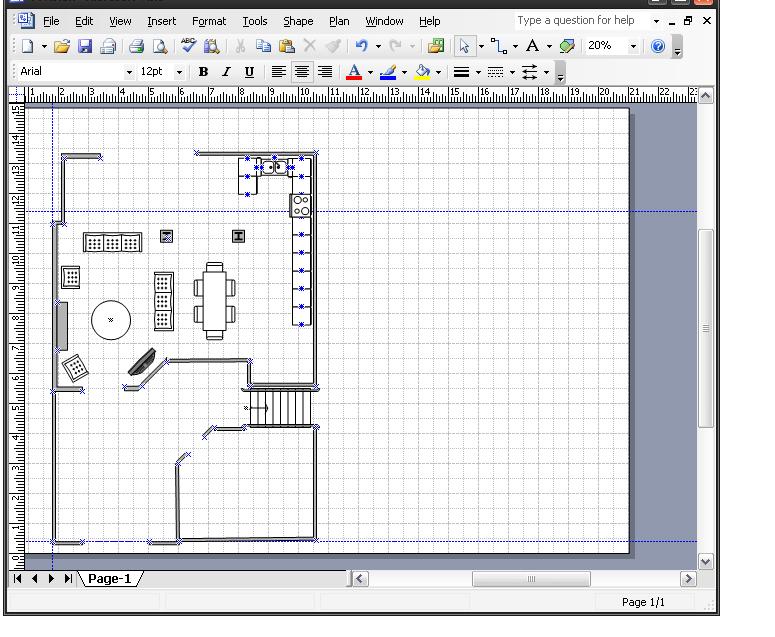Toggle Bold formatting
The image size is (775, 637).
point(203,72)
